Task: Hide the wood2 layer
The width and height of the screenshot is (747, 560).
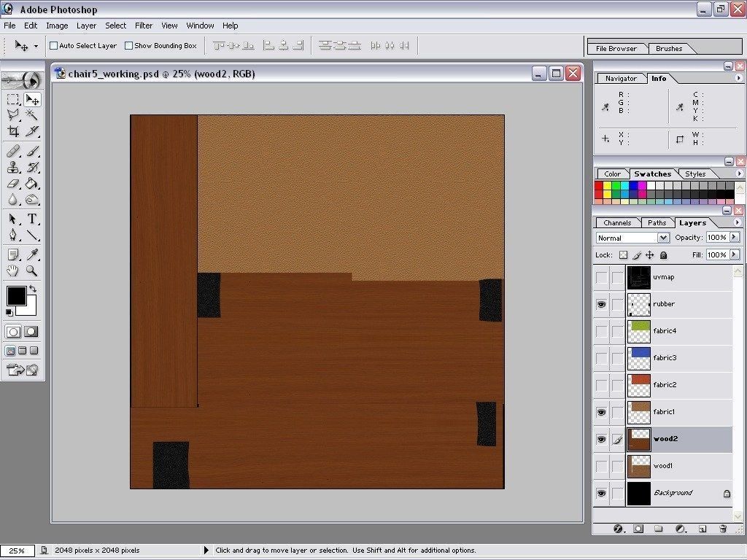Action: coord(602,439)
